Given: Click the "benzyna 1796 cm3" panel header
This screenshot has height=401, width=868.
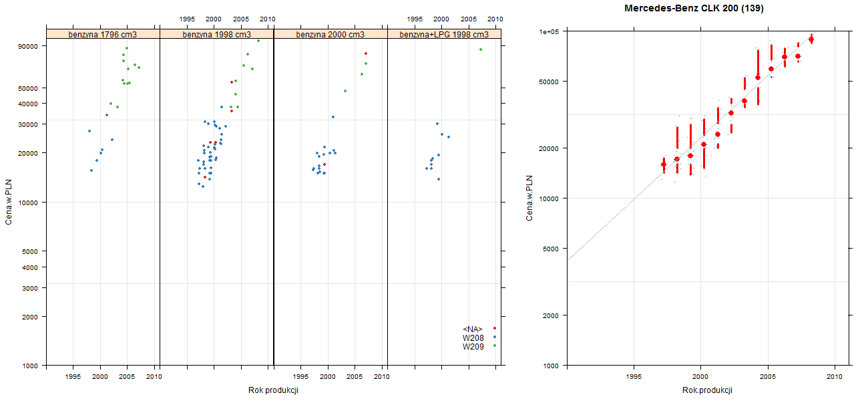Looking at the screenshot, I should (103, 34).
